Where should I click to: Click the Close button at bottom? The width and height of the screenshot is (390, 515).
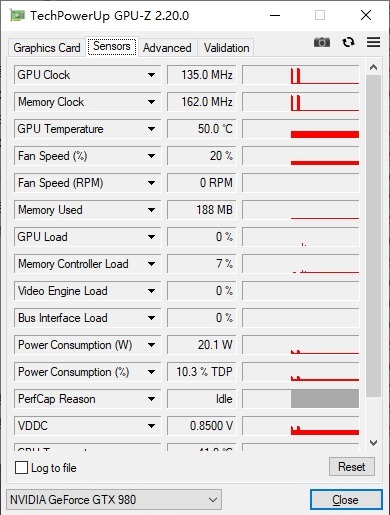[346, 500]
